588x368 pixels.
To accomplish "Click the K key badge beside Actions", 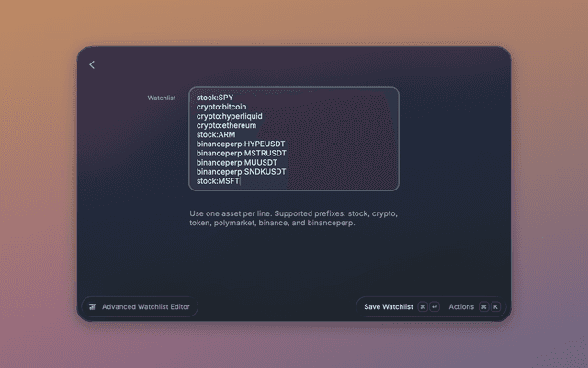I will (x=495, y=306).
